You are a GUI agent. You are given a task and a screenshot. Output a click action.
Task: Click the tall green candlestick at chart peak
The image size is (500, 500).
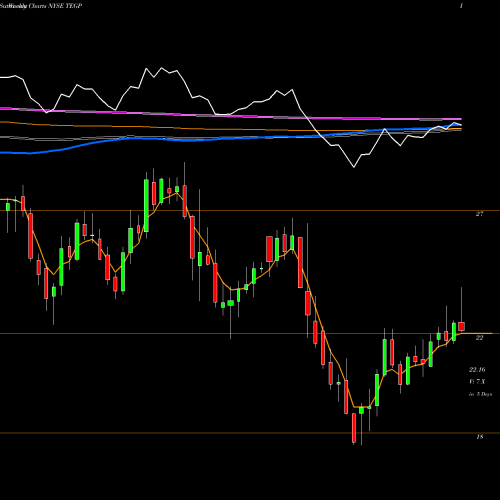point(146,205)
